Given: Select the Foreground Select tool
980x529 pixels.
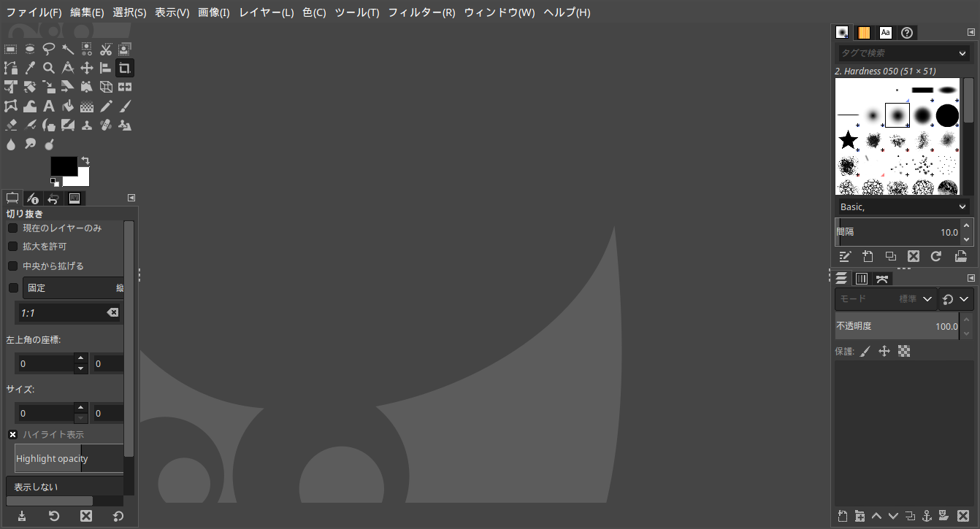Looking at the screenshot, I should point(125,49).
